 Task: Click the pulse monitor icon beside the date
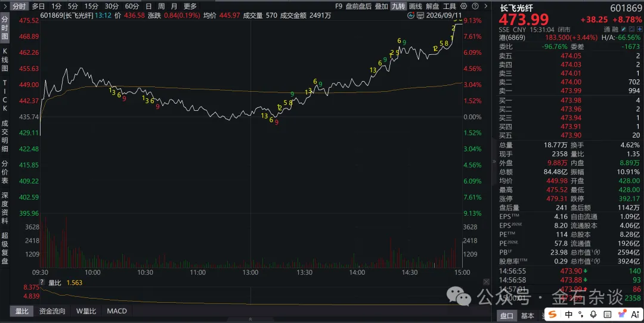click(411, 15)
